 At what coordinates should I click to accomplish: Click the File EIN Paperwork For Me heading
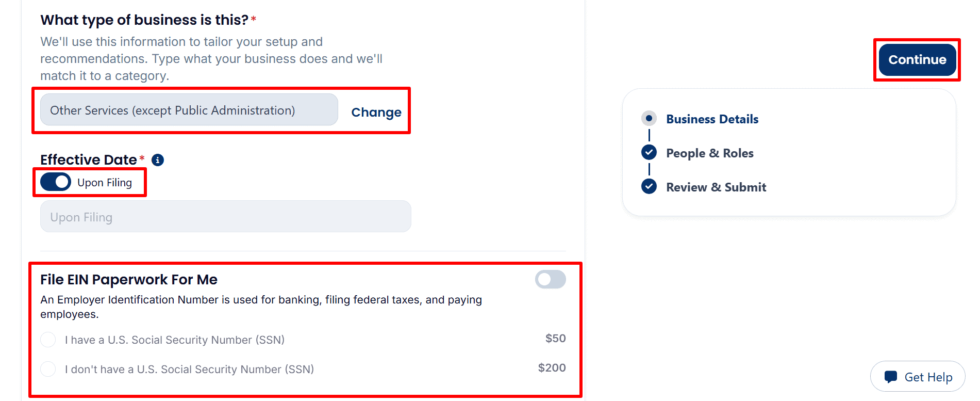click(x=129, y=280)
